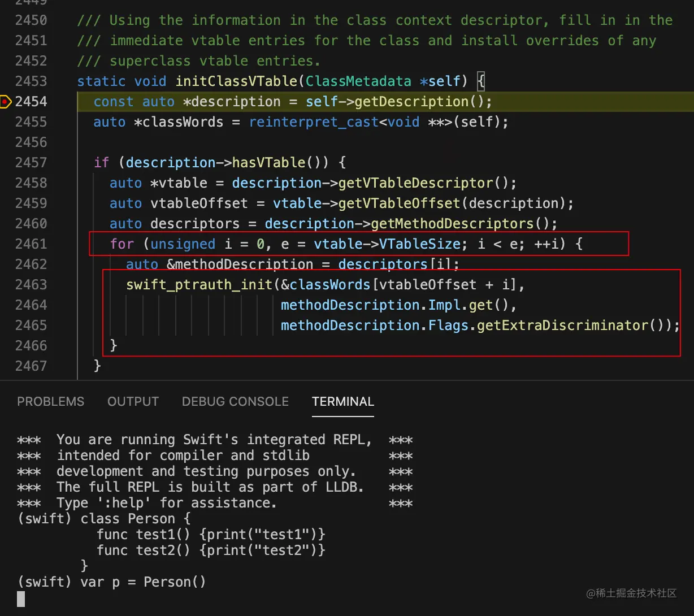Image resolution: width=694 pixels, height=616 pixels.
Task: Click the getMethodDescriptors call
Action: click(x=452, y=224)
